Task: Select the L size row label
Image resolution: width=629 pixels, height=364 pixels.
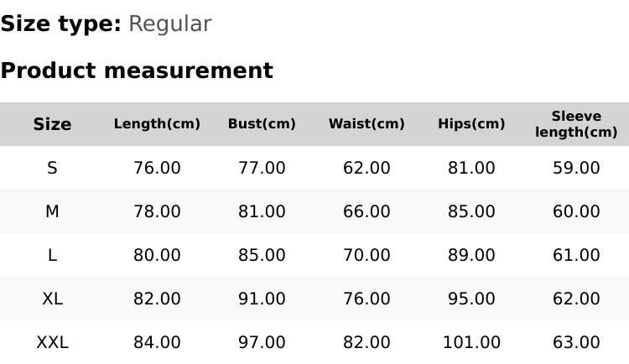Action: coord(52,255)
